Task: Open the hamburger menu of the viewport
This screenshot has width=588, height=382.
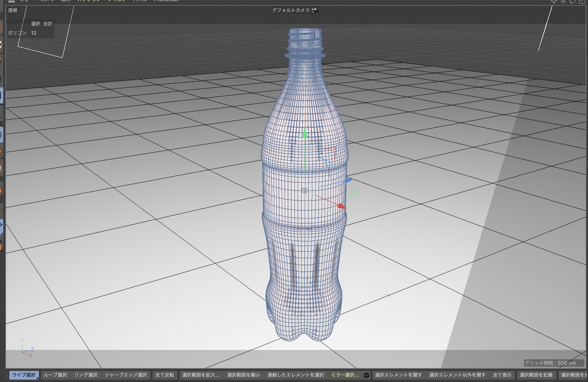Action: coord(11,1)
